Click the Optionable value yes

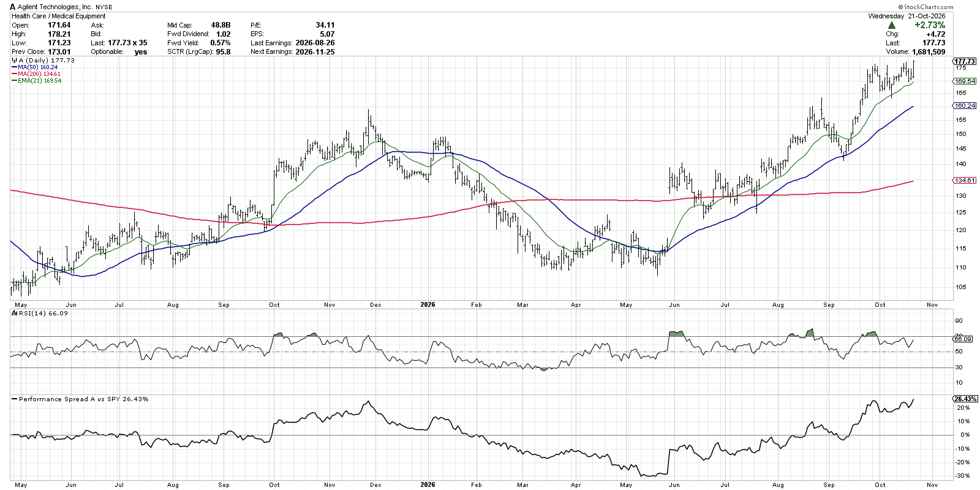point(141,52)
